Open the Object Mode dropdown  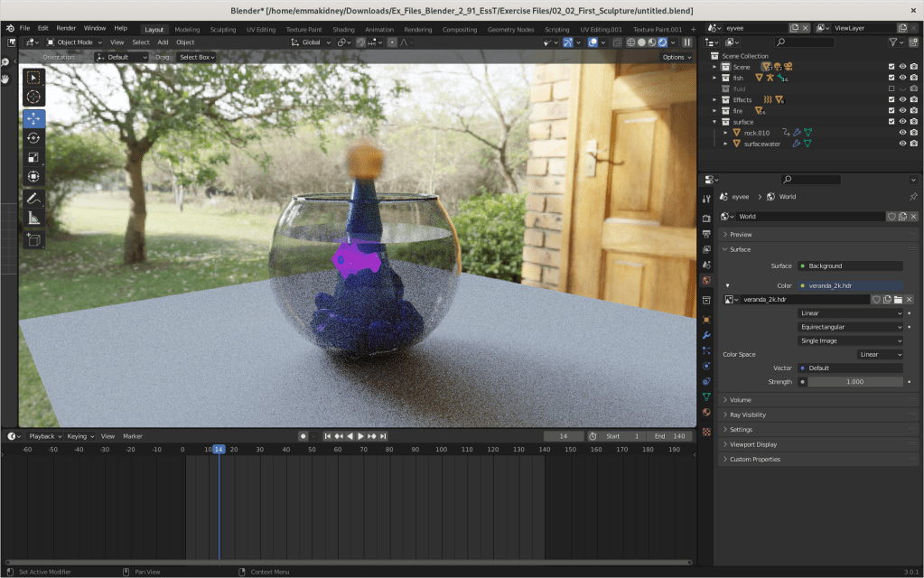72,42
